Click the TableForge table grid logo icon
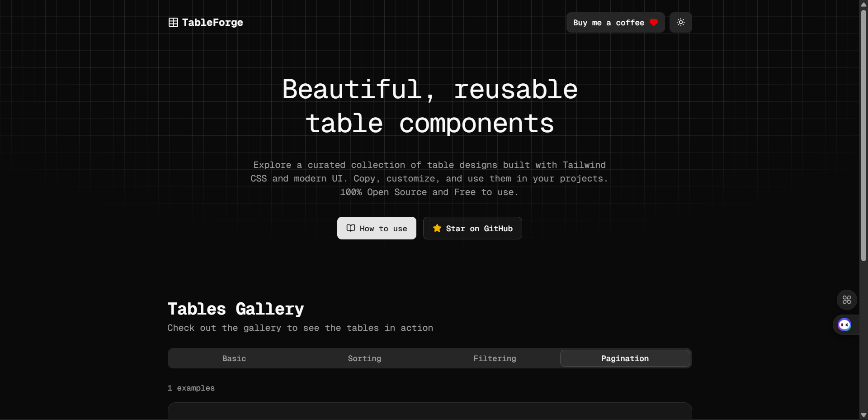868x420 pixels. 173,23
